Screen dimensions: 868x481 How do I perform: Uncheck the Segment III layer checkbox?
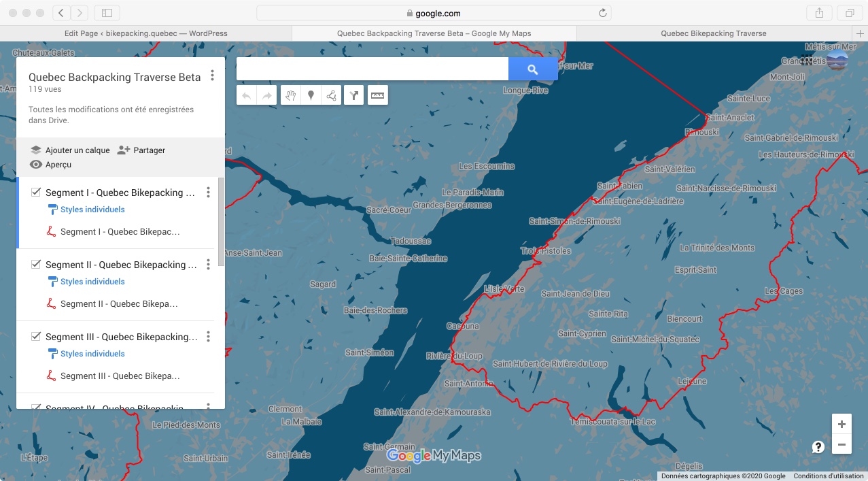pyautogui.click(x=36, y=337)
